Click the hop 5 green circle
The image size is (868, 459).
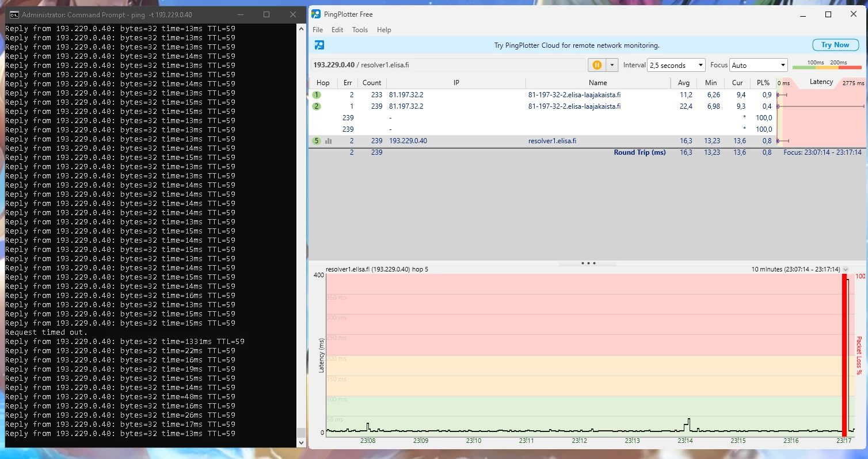click(316, 141)
